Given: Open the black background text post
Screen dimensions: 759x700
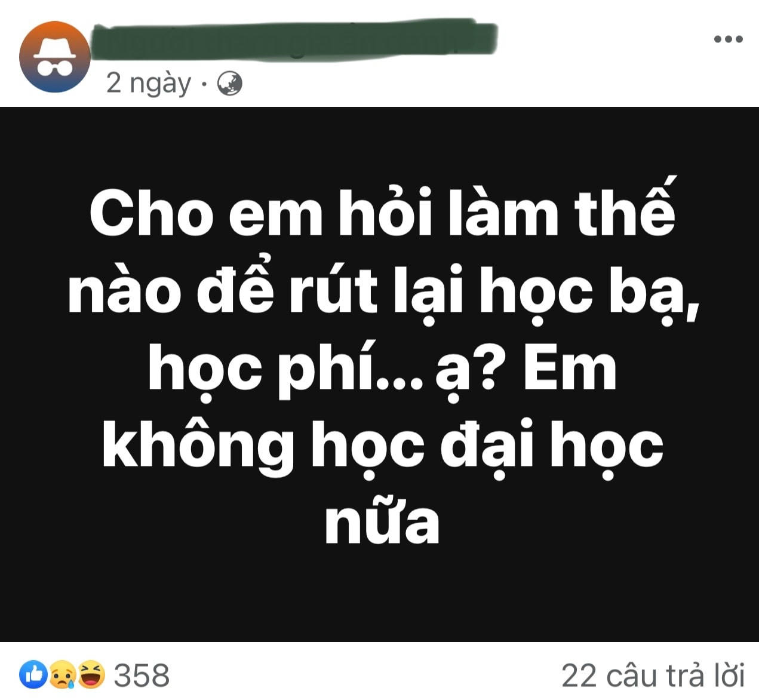Looking at the screenshot, I should [379, 374].
